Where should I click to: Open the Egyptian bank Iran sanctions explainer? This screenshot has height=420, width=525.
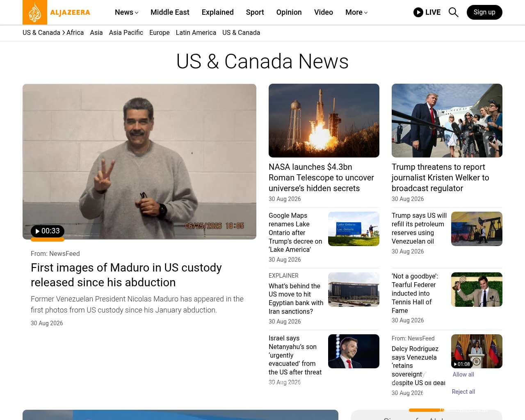(x=296, y=299)
